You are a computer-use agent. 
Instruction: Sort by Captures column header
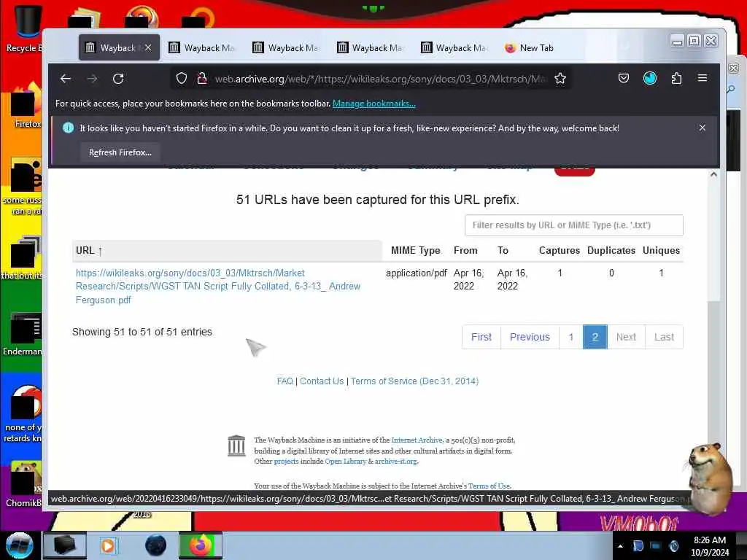[x=560, y=251]
